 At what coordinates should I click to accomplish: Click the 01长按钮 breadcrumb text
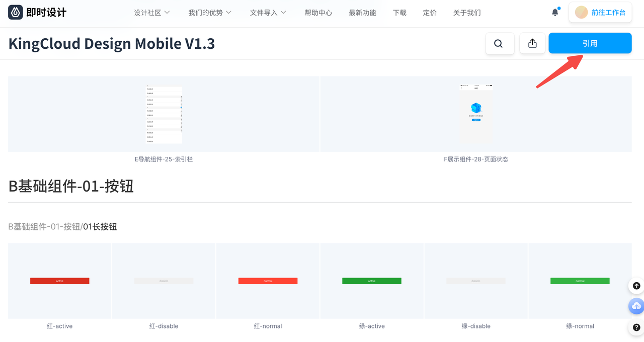pyautogui.click(x=100, y=227)
